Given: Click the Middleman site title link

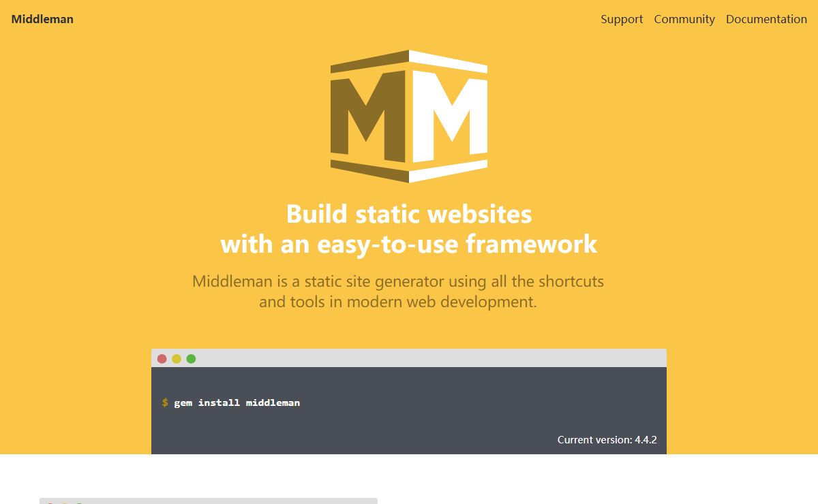Looking at the screenshot, I should coord(42,19).
